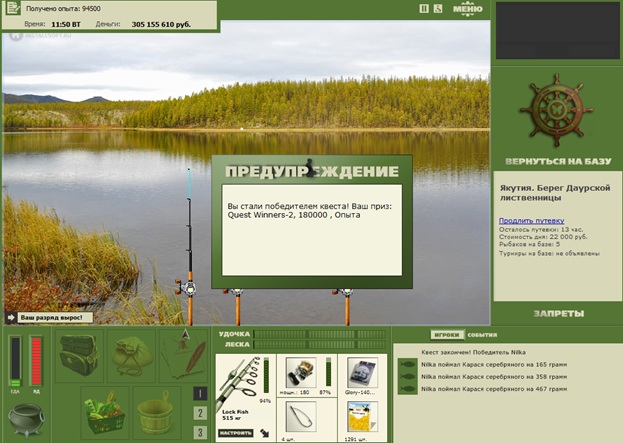Image resolution: width=623 pixels, height=443 pixels.
Task: Click the НАСТРОИТЬ tackle setup button
Action: point(235,433)
